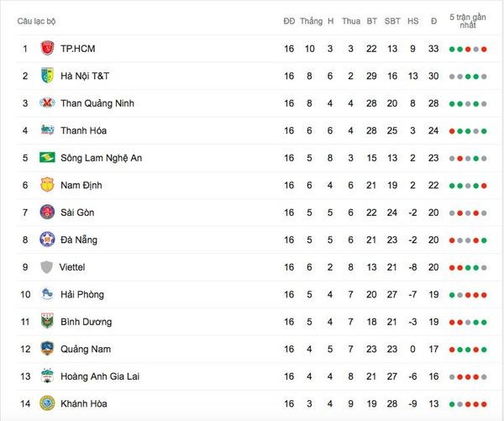The width and height of the screenshot is (504, 421).
Task: Click the Thắng column header
Action: click(311, 21)
